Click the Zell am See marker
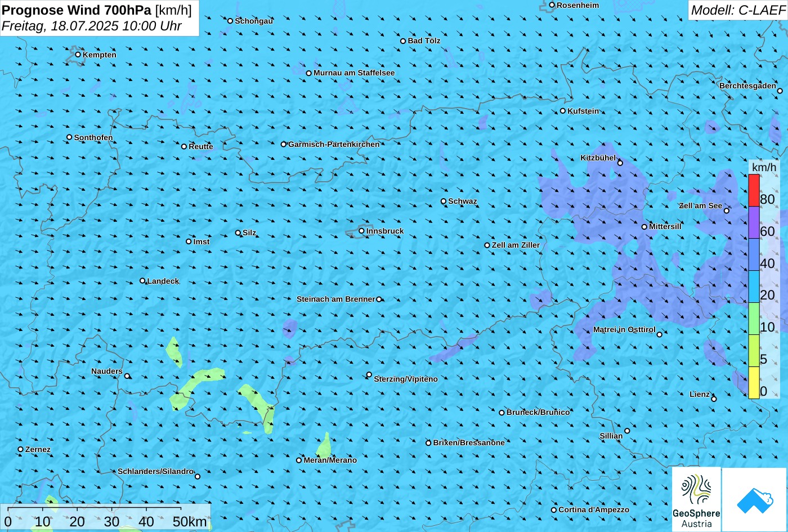 pyautogui.click(x=726, y=211)
